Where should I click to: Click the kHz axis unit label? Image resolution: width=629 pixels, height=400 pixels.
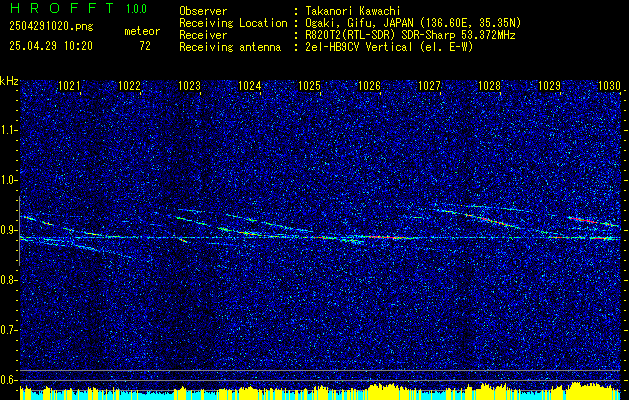point(9,81)
